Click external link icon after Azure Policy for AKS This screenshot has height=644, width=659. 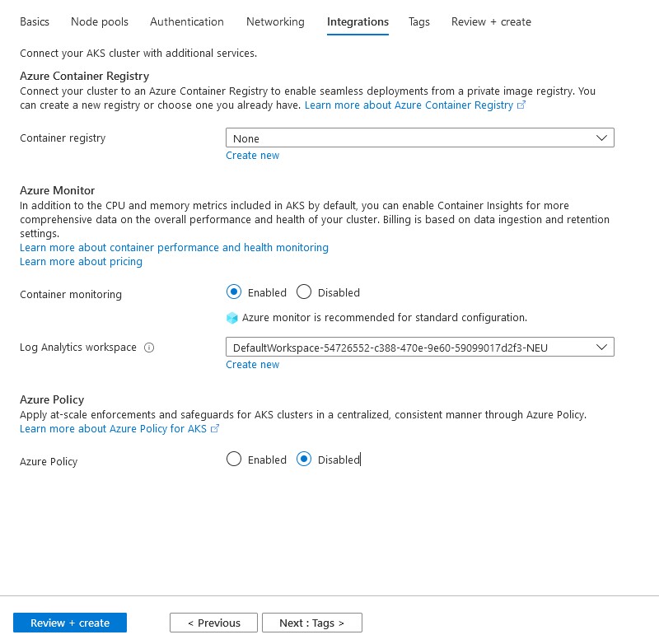tap(215, 429)
